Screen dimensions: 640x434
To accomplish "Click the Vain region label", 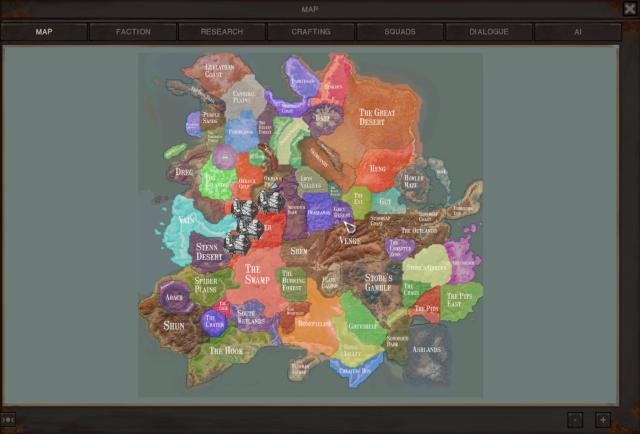I will tap(186, 220).
